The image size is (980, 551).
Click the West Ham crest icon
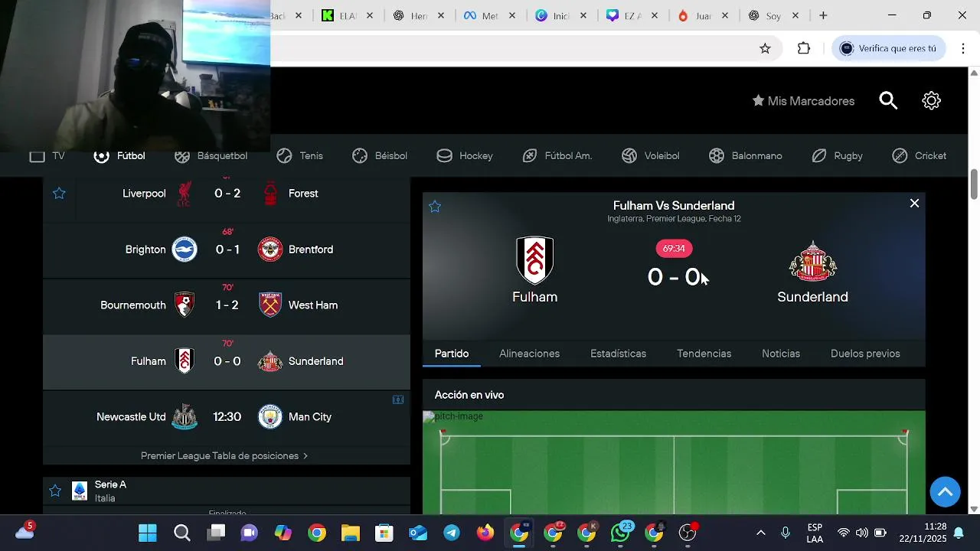[270, 305]
